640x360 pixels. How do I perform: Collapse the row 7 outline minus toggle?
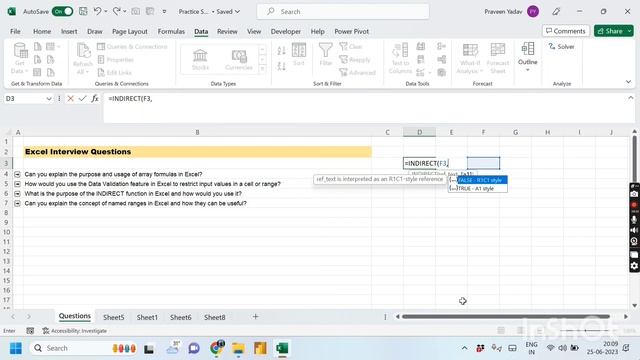click(18, 203)
